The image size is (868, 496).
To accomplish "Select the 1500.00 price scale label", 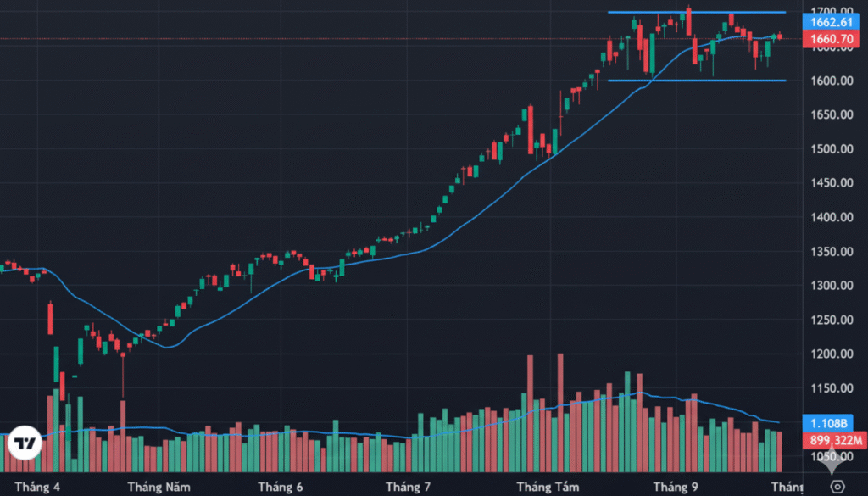I will tap(831, 149).
